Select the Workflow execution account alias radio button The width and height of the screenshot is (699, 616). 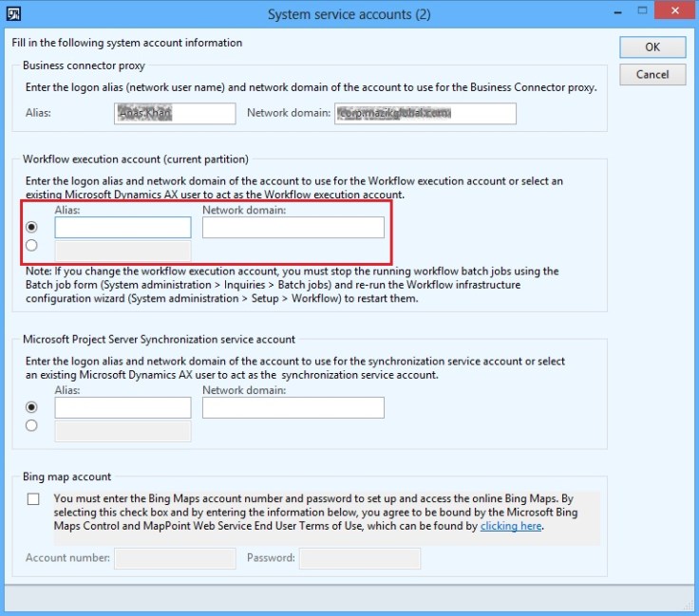tap(32, 228)
